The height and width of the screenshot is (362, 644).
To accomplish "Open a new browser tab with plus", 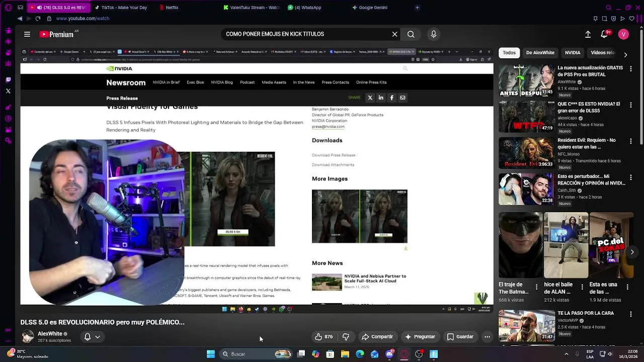I will point(417,8).
